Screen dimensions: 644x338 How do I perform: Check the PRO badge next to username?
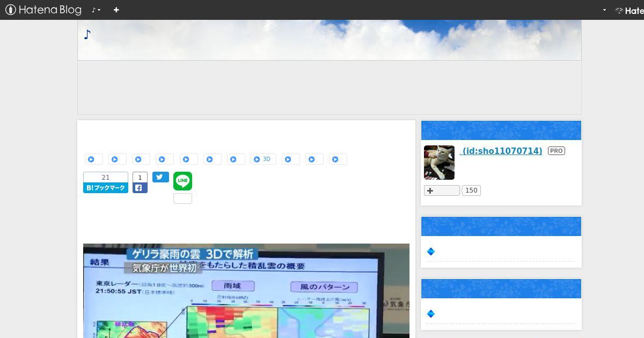[x=557, y=151]
